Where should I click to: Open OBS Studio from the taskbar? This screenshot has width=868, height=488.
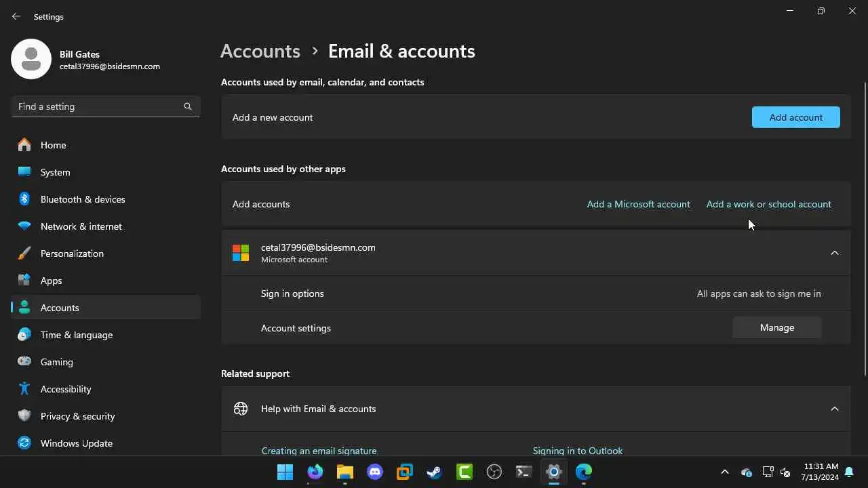coord(494,472)
